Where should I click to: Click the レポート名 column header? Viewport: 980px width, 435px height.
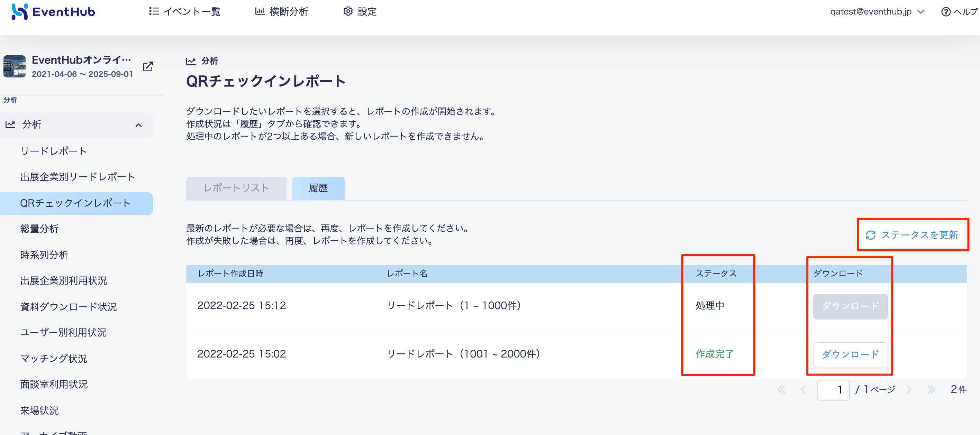point(407,274)
